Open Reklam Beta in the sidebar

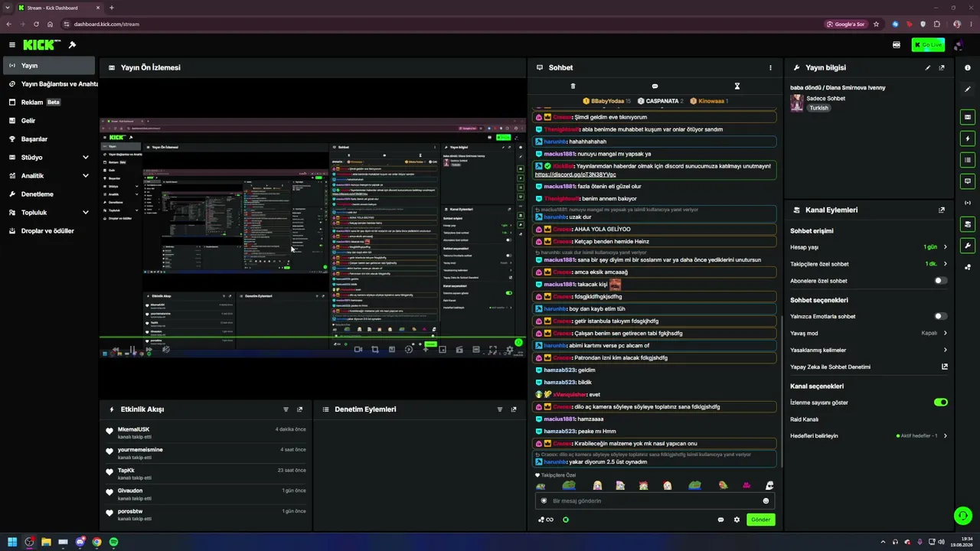[x=49, y=103]
